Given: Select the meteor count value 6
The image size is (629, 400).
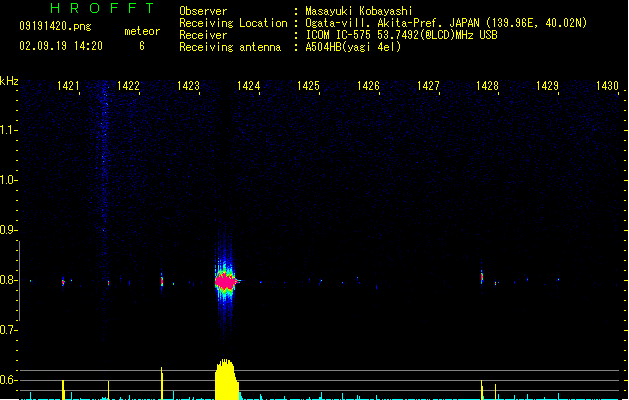Looking at the screenshot, I should coord(142,46).
